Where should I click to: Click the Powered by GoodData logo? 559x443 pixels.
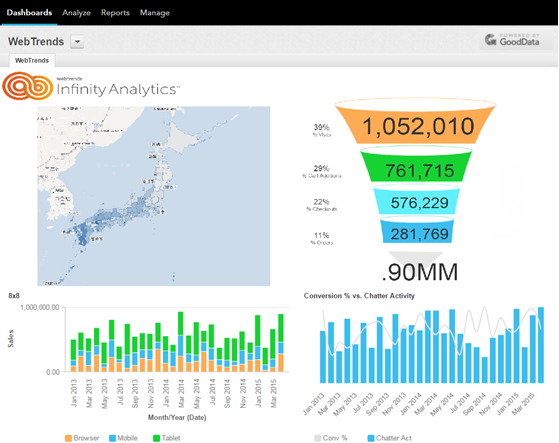[512, 40]
